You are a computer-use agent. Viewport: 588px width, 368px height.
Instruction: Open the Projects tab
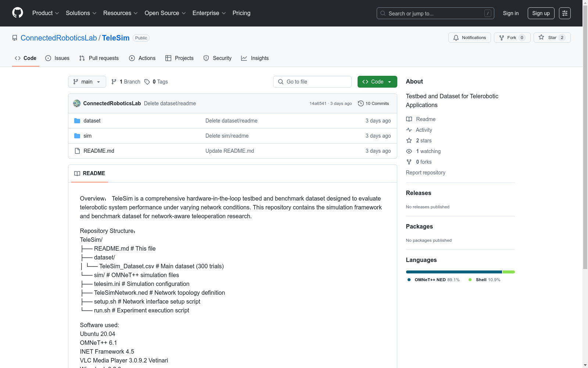(x=179, y=58)
